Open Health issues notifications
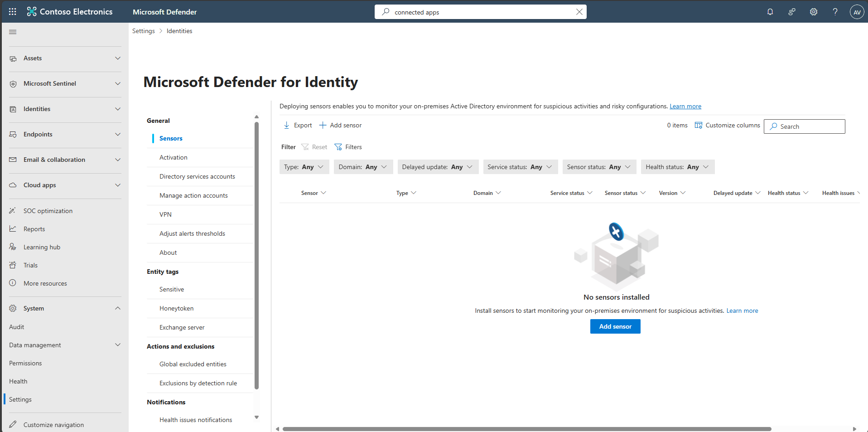This screenshot has height=432, width=868. click(x=196, y=420)
